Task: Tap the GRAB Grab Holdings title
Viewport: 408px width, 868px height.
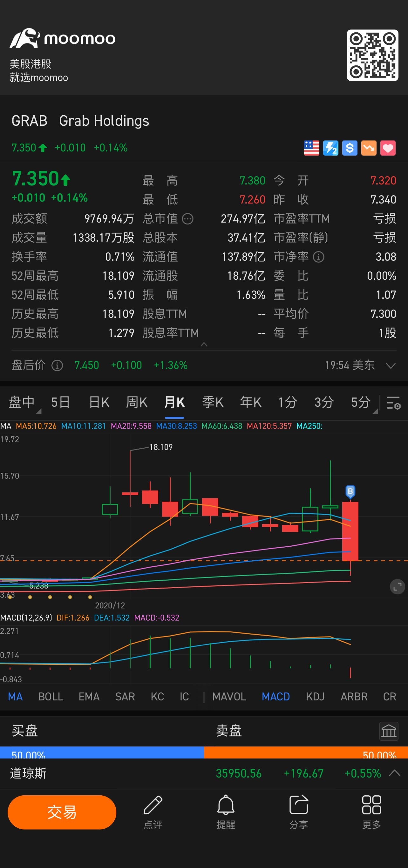Action: click(x=80, y=121)
